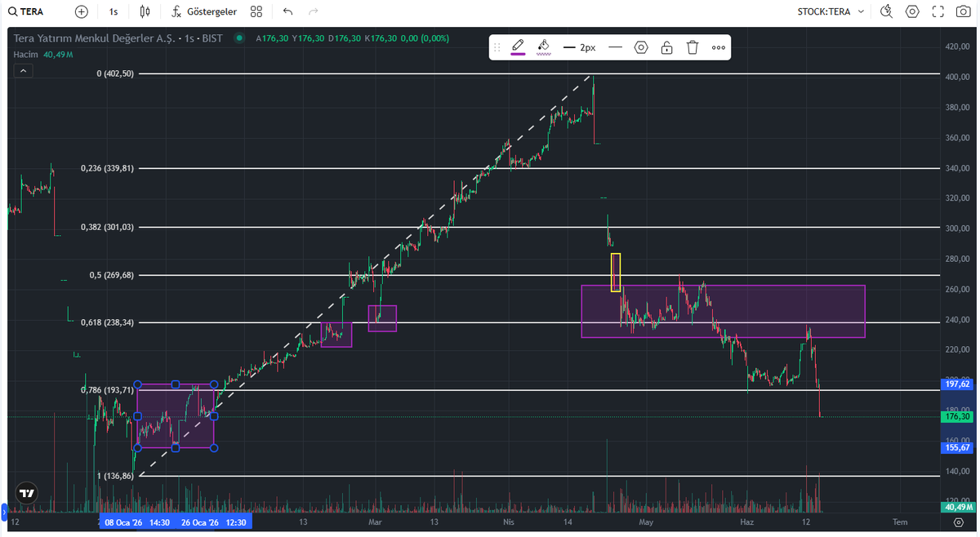The width and height of the screenshot is (980, 537).
Task: Select the yellow rectangle drawing
Action: pyautogui.click(x=616, y=273)
